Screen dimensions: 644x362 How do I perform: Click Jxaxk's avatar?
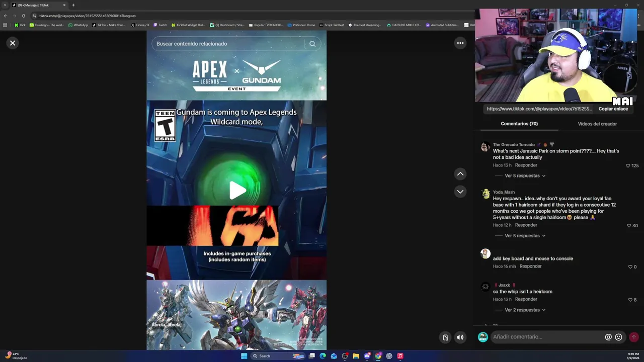(x=485, y=287)
